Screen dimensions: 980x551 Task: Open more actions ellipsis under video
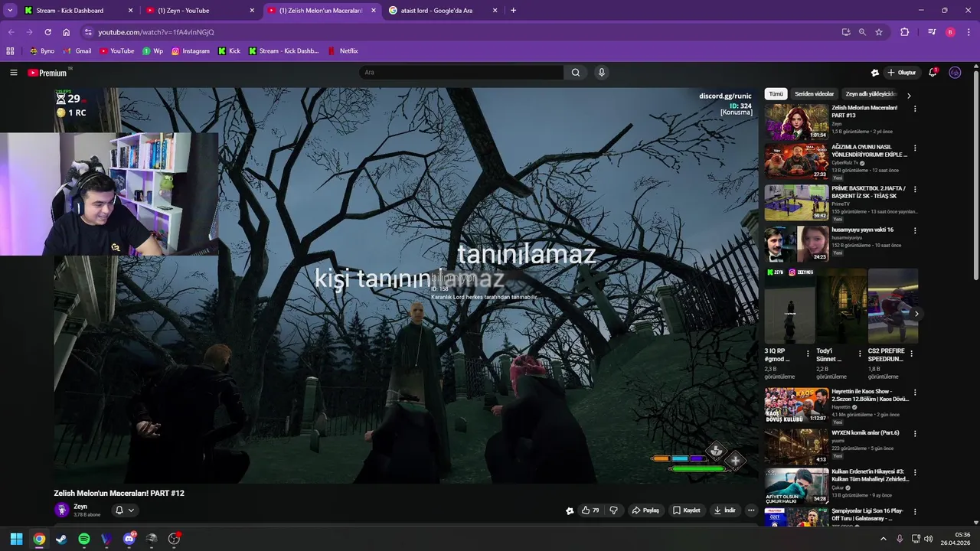click(751, 510)
